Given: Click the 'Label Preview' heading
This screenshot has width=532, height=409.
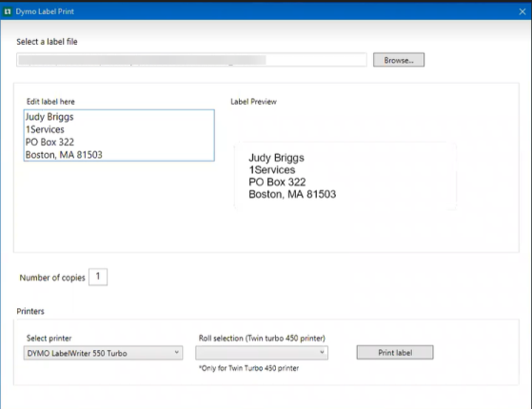Looking at the screenshot, I should [253, 102].
